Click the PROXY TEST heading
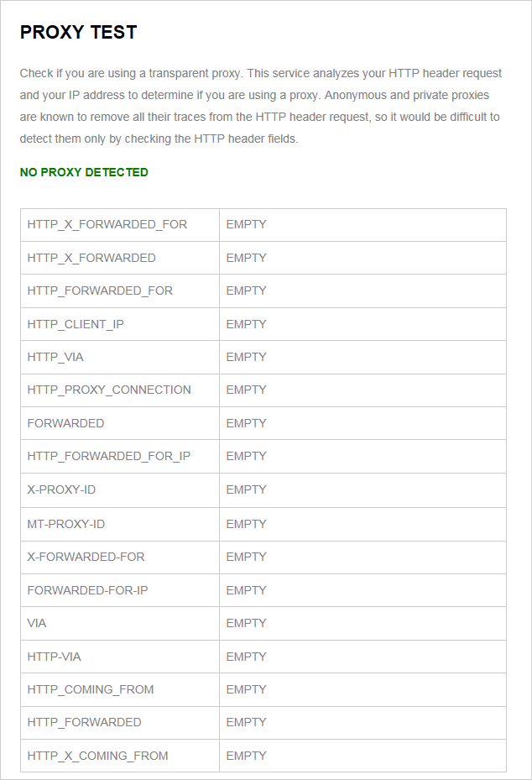Screen dimensions: 532x780 click(x=78, y=33)
